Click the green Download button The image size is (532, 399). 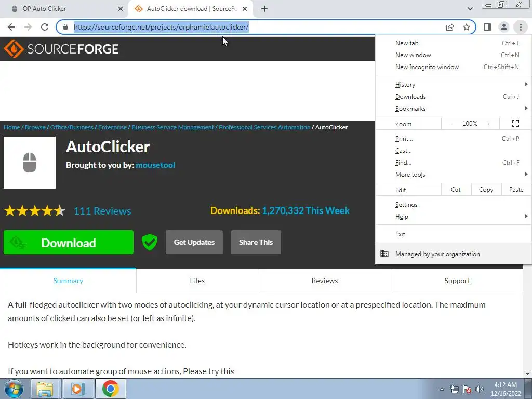pos(69,242)
